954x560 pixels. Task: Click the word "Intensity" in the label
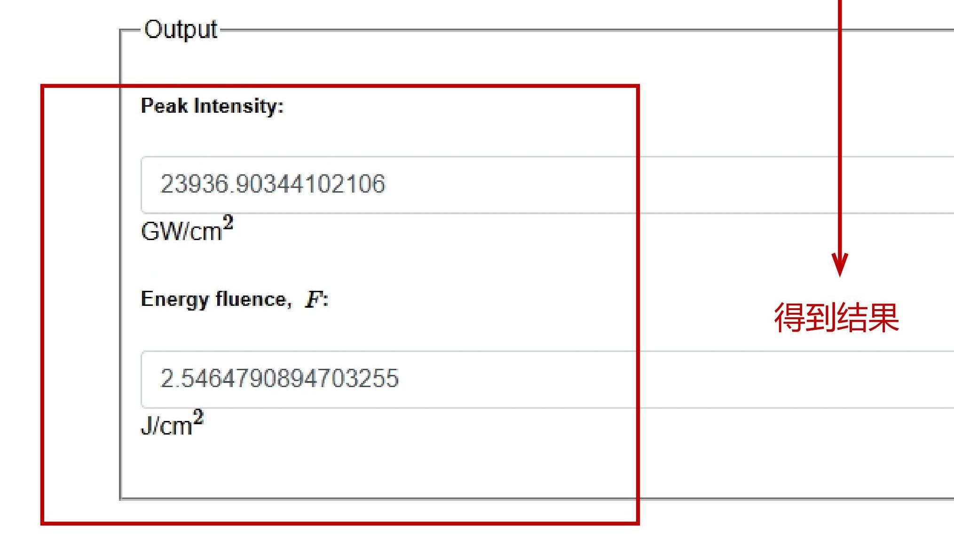239,106
